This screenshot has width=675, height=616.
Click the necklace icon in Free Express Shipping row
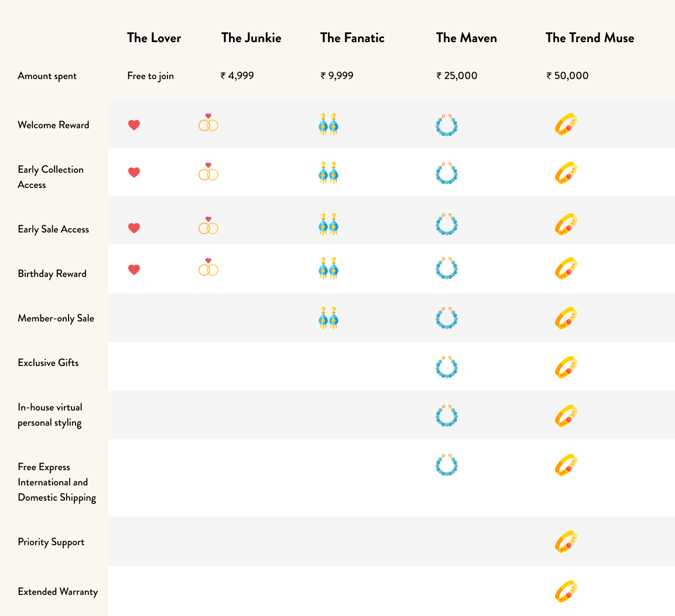point(447,464)
